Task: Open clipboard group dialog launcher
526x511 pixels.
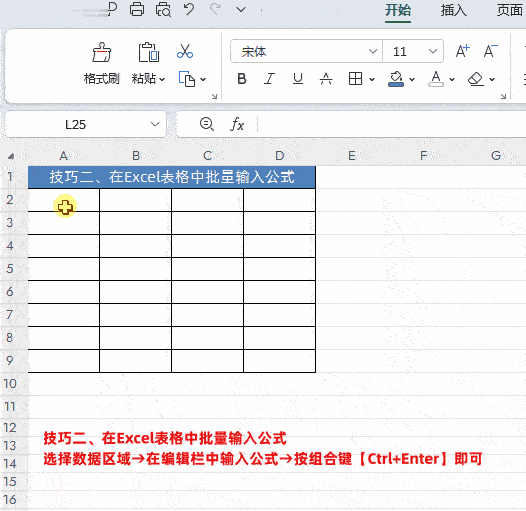Action: (x=214, y=97)
